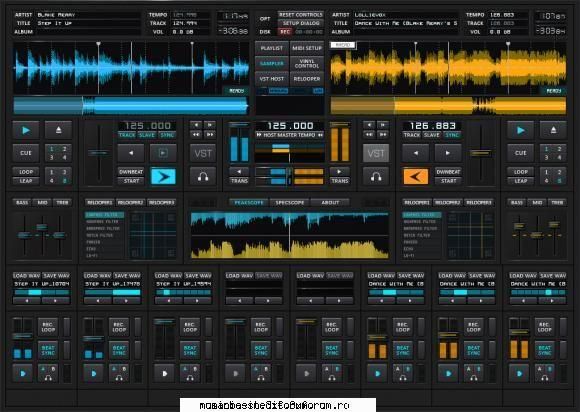Open the ABOUT tab
The height and width of the screenshot is (412, 580).
[x=330, y=202]
